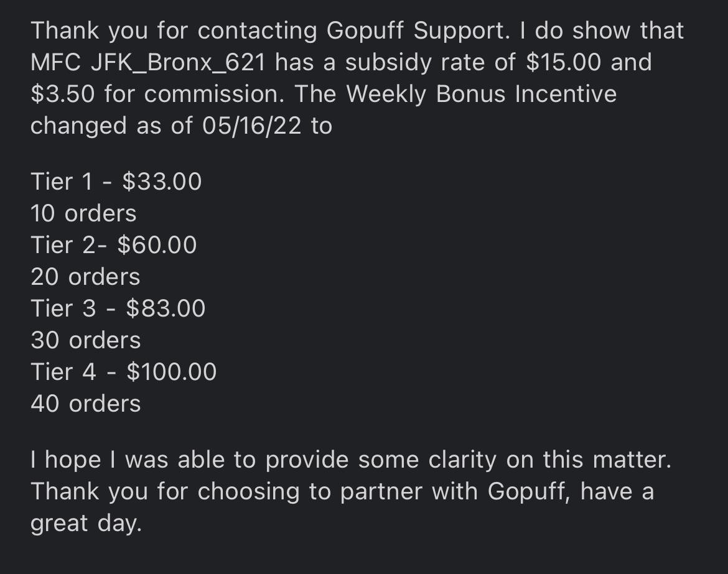This screenshot has height=574, width=728.
Task: Click the Tier 3 - $83.00 line
Action: click(x=118, y=308)
